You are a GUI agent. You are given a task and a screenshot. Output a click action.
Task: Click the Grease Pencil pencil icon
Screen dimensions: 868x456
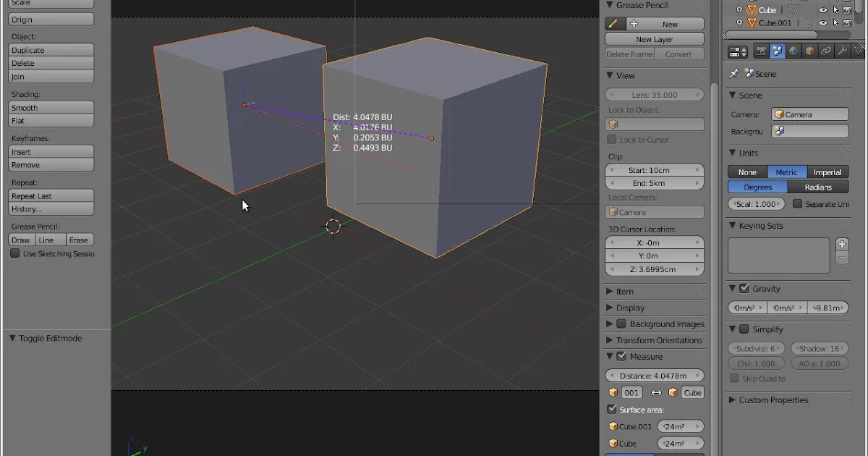click(615, 24)
